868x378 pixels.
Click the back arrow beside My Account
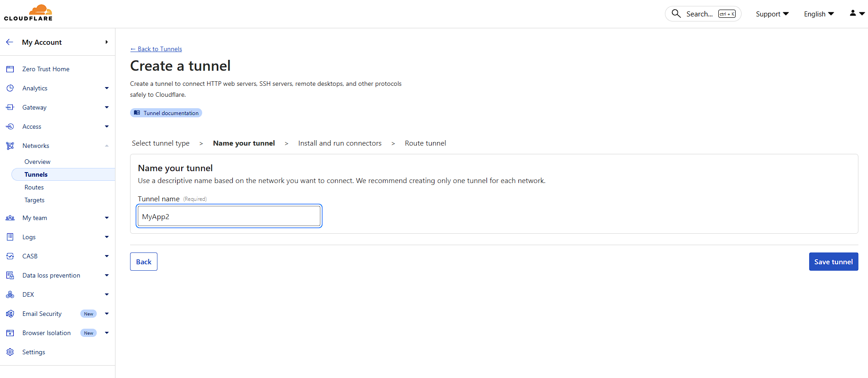click(x=10, y=42)
